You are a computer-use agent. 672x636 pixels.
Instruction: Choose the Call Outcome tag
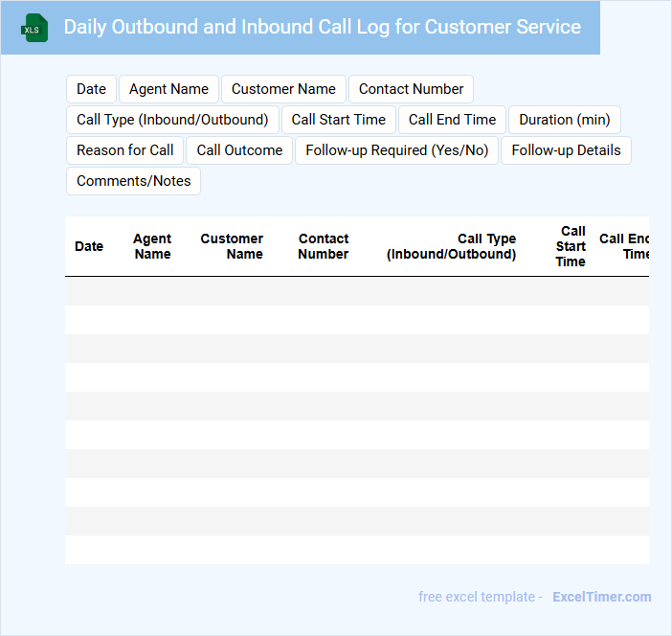(x=239, y=150)
